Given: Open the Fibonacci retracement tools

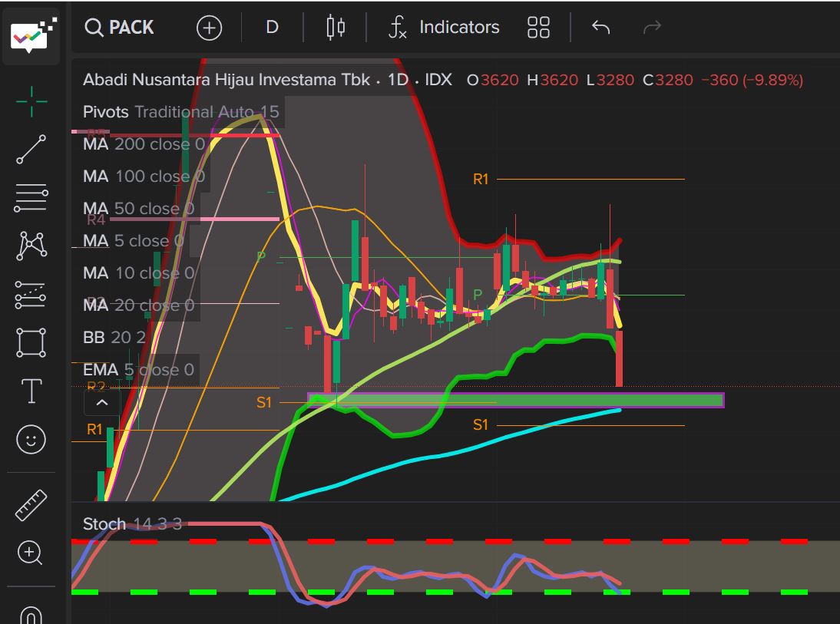Looking at the screenshot, I should pyautogui.click(x=31, y=197).
